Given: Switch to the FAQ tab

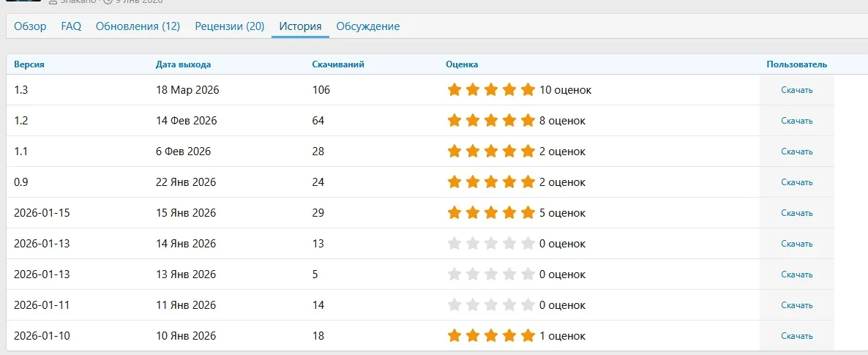Looking at the screenshot, I should (71, 26).
